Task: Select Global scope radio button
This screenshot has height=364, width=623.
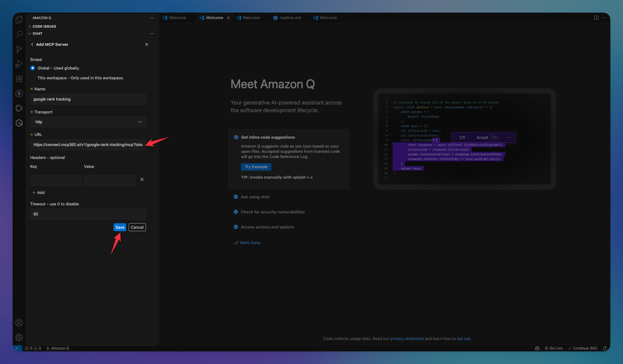Action: pyautogui.click(x=33, y=68)
